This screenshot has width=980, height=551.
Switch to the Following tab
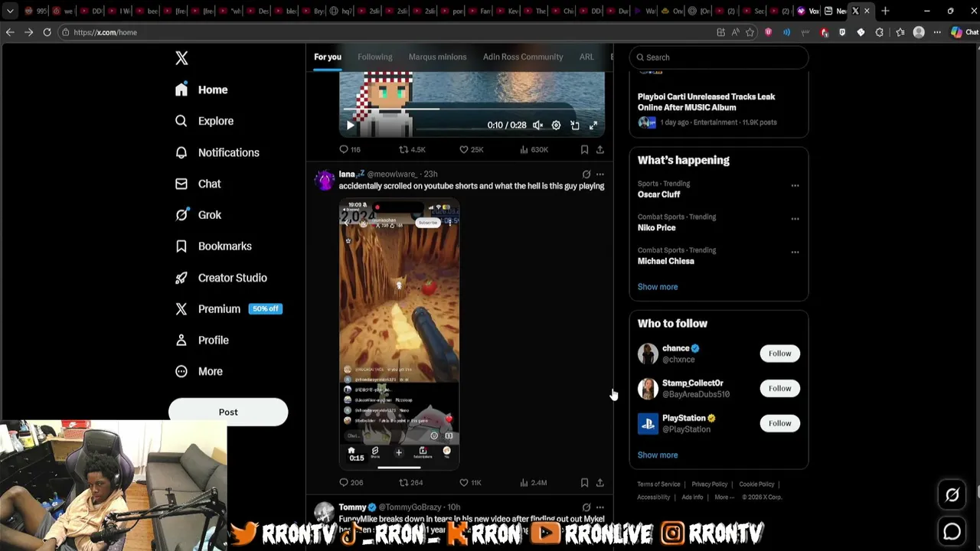point(375,57)
